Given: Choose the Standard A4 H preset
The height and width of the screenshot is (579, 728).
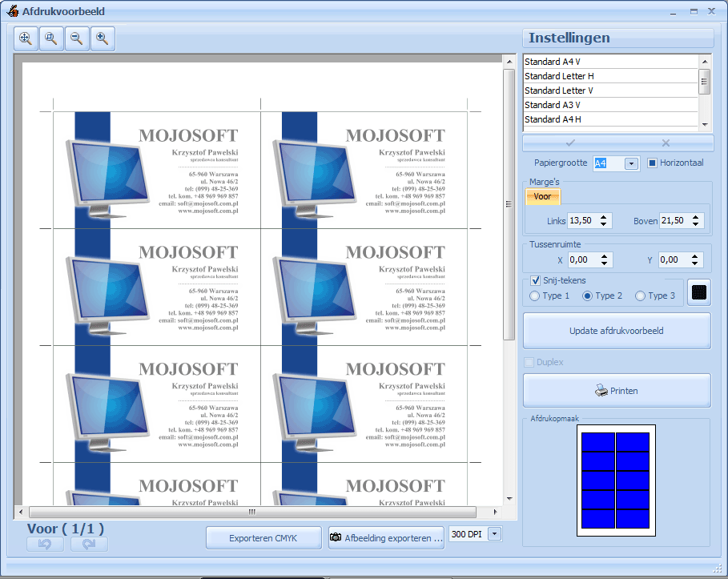Looking at the screenshot, I should click(x=610, y=119).
